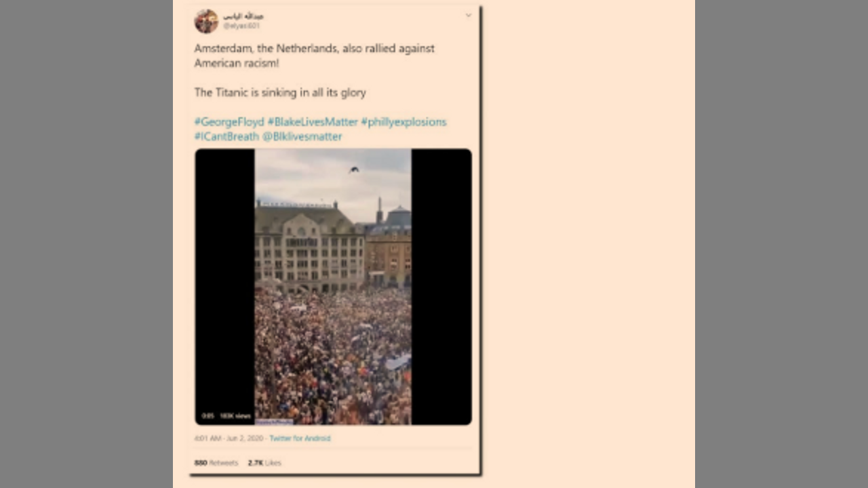View the 2.7K Likes list
The width and height of the screenshot is (868, 488).
264,463
